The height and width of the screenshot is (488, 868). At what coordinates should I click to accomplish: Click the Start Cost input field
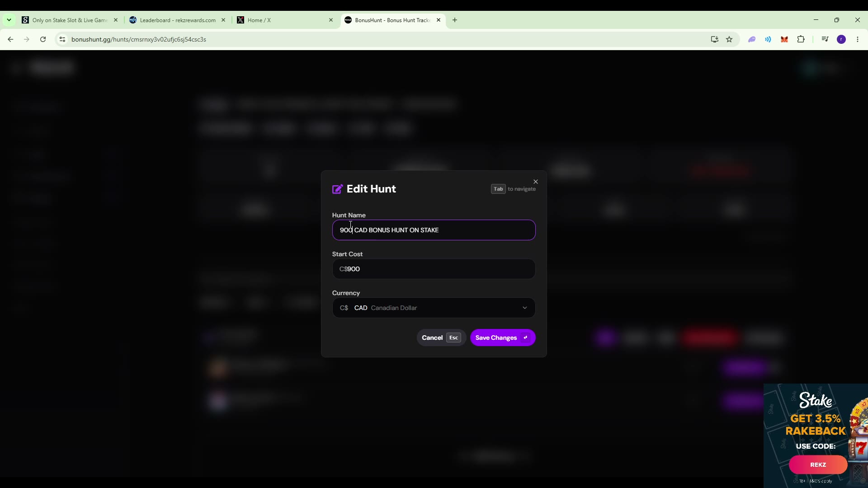point(434,269)
